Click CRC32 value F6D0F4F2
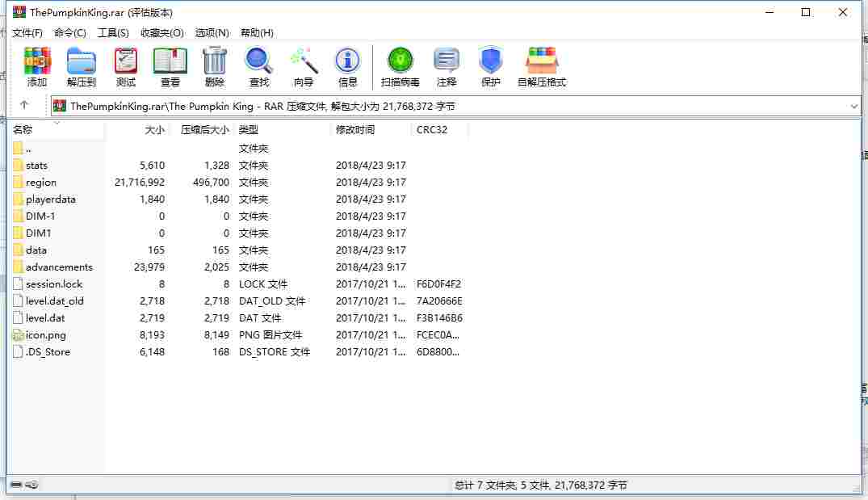Viewport: 868px width, 500px height. pos(439,284)
